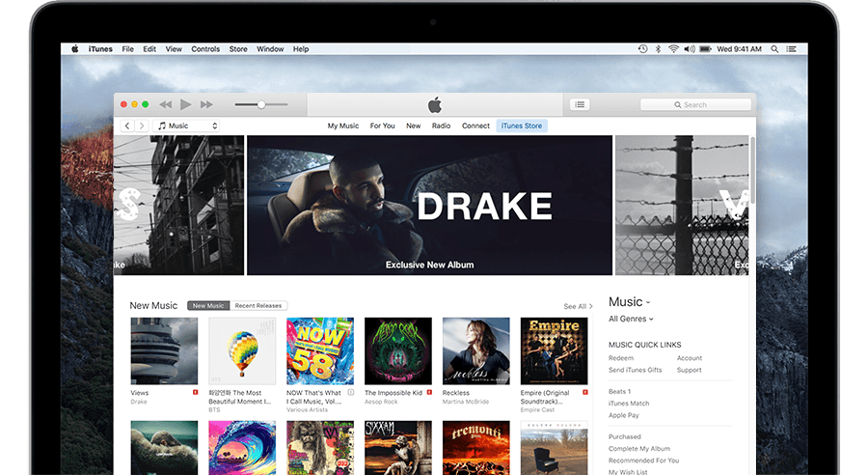Go forward with the right chevron button
868x475 pixels.
[141, 126]
